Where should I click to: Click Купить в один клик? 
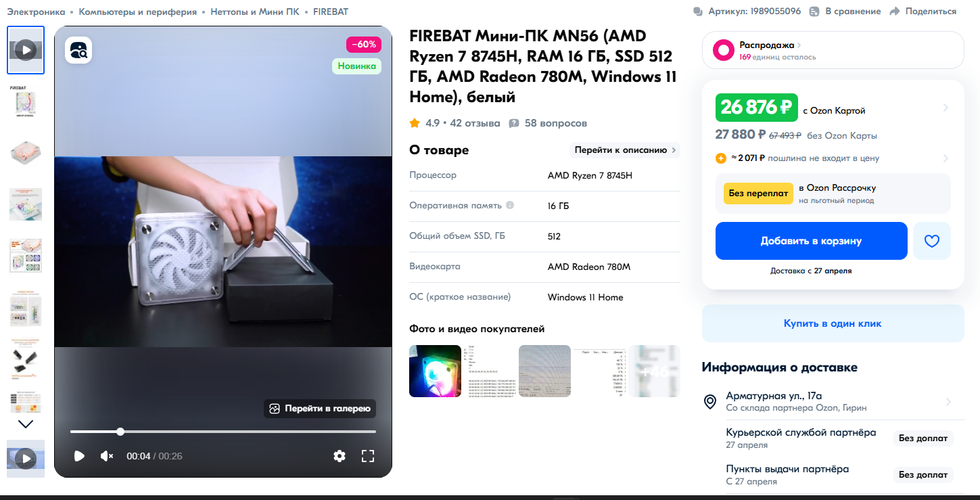pyautogui.click(x=833, y=323)
